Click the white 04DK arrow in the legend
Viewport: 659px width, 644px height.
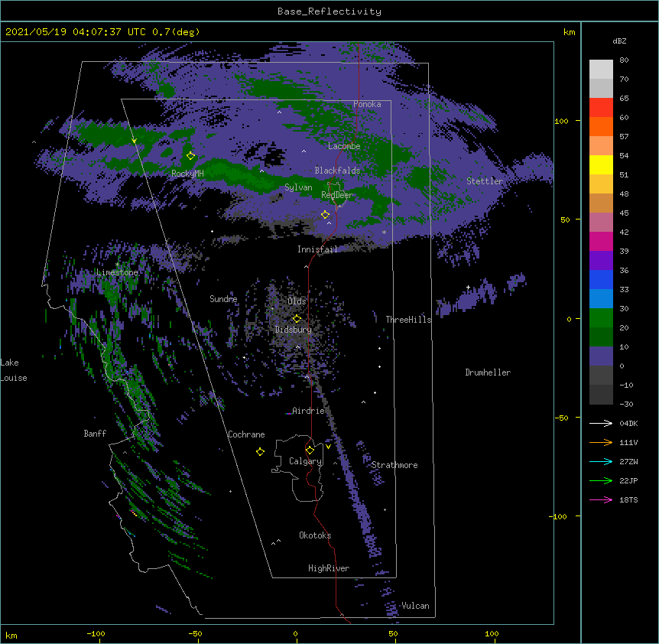tap(601, 423)
